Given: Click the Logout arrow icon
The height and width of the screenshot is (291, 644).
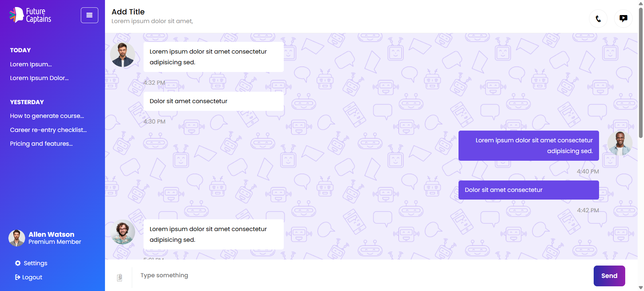Looking at the screenshot, I should pos(17,277).
